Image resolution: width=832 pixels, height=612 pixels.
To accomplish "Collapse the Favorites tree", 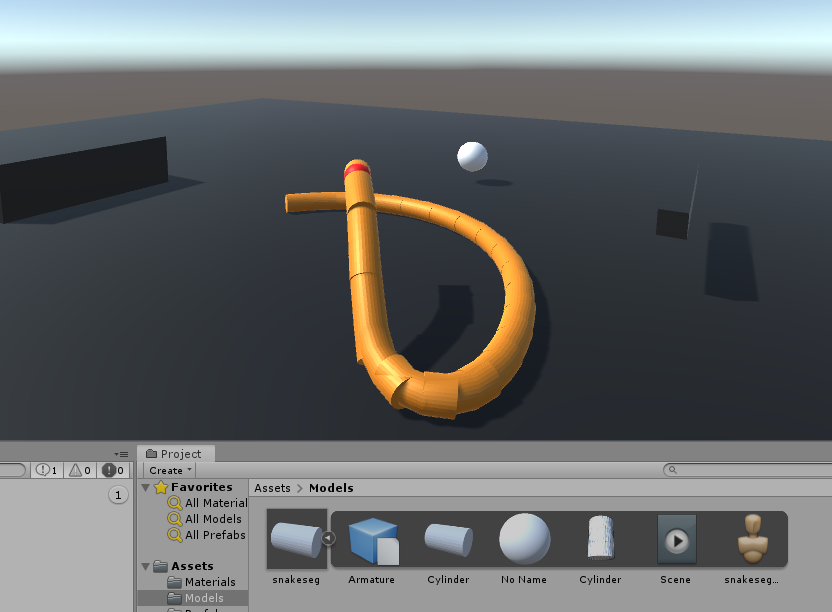I will click(x=145, y=487).
